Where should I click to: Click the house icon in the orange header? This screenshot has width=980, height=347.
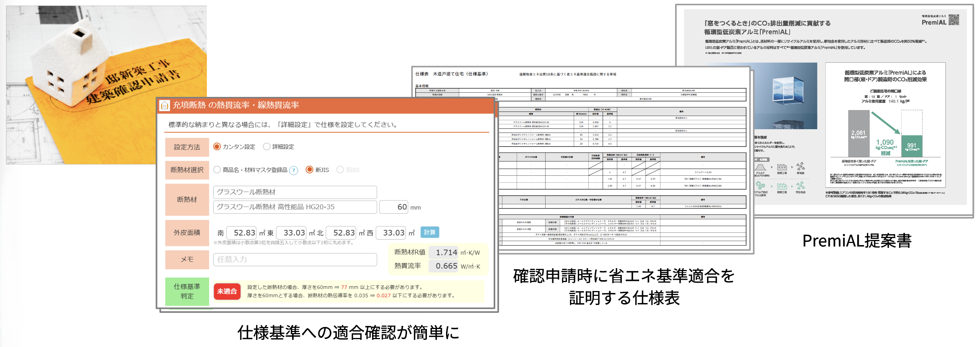164,106
